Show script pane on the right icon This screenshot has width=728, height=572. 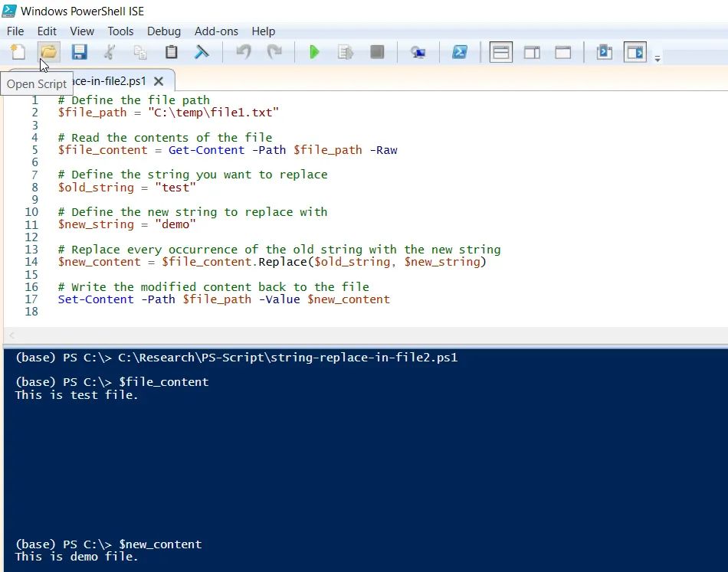[x=532, y=52]
